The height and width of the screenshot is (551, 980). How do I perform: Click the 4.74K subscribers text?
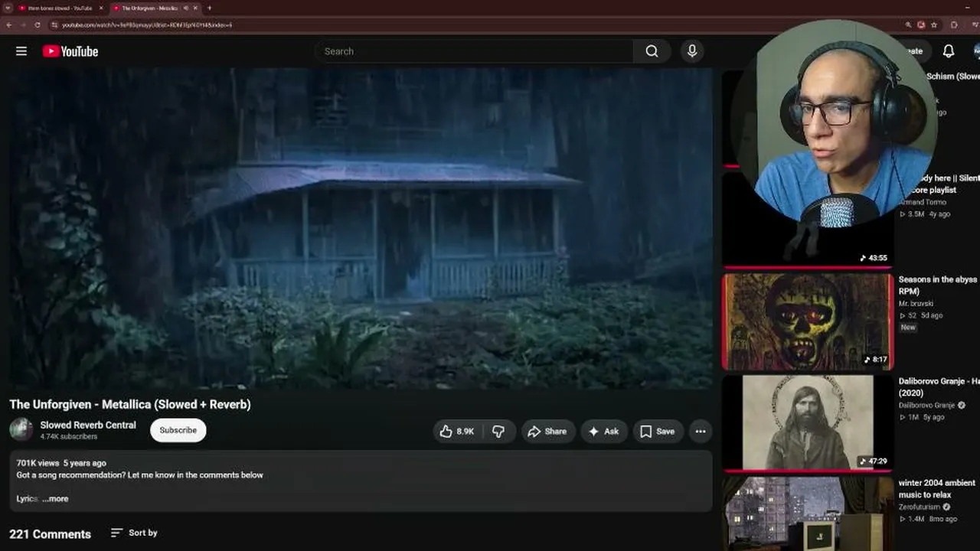(69, 437)
